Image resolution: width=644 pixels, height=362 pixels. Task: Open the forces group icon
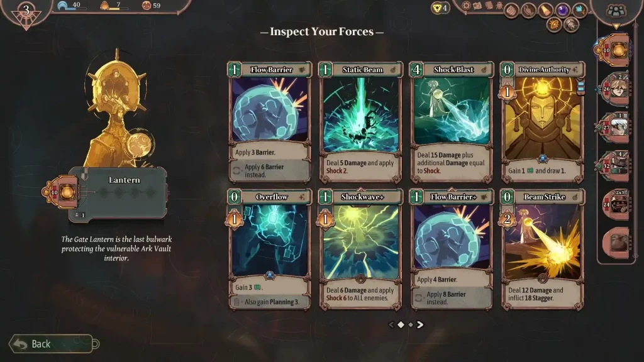[616, 10]
